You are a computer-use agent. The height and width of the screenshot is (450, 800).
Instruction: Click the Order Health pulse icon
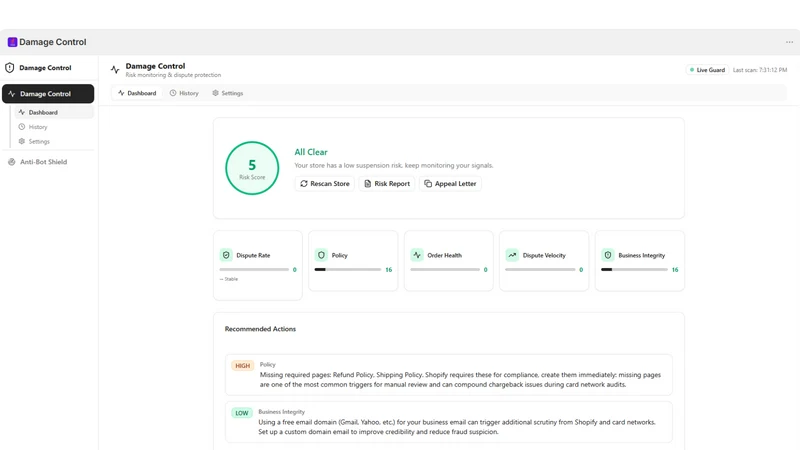417,255
